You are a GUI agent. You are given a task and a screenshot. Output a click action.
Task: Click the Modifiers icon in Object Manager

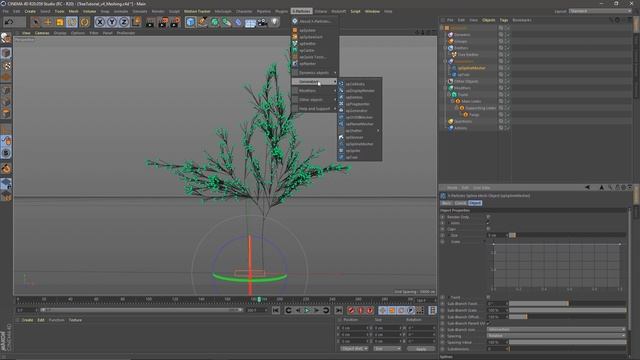click(x=451, y=88)
